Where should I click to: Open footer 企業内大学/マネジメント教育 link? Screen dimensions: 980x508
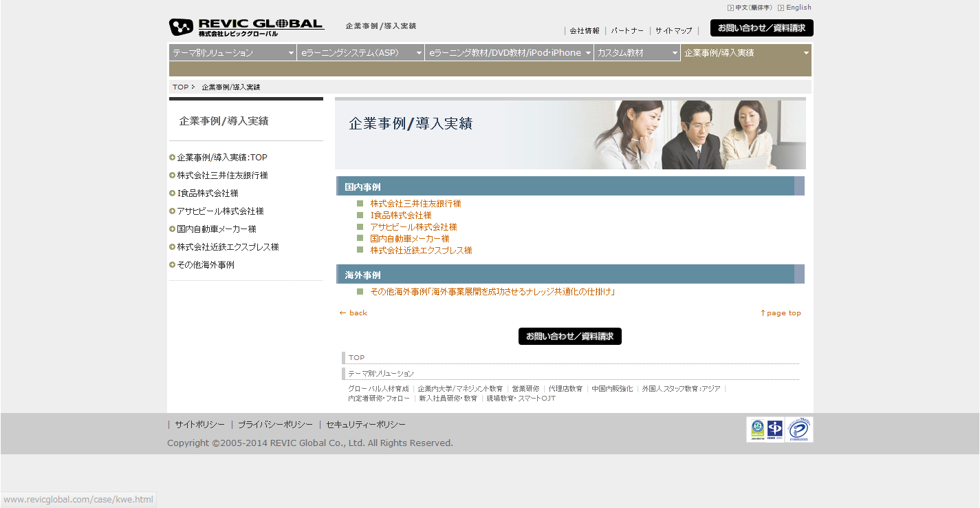(460, 389)
